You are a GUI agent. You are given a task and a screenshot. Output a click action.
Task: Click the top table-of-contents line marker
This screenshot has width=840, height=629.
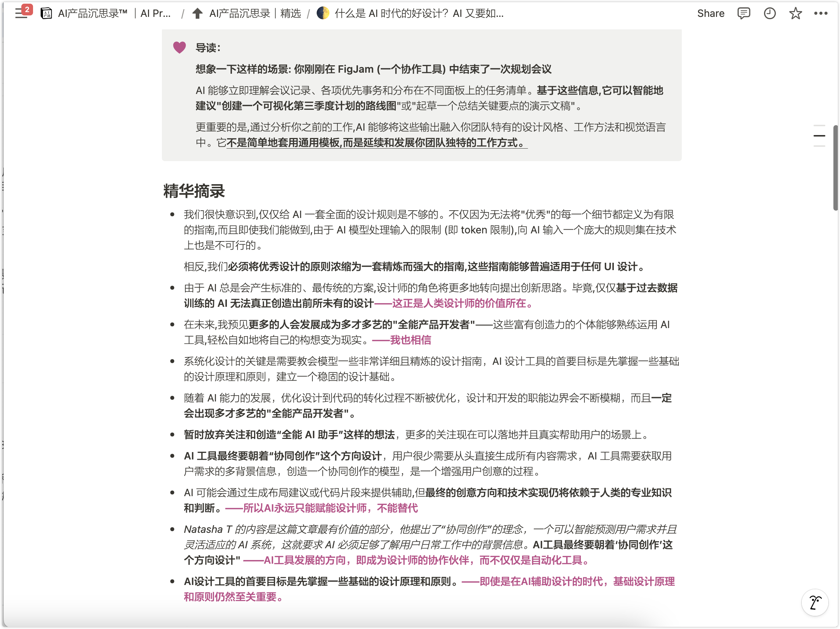pos(819,125)
